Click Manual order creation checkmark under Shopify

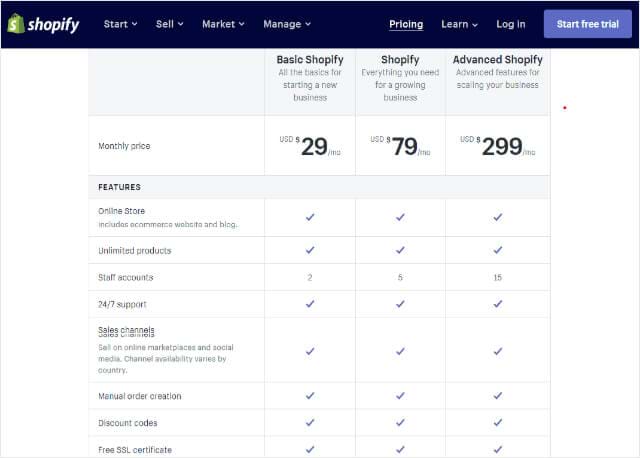(400, 396)
